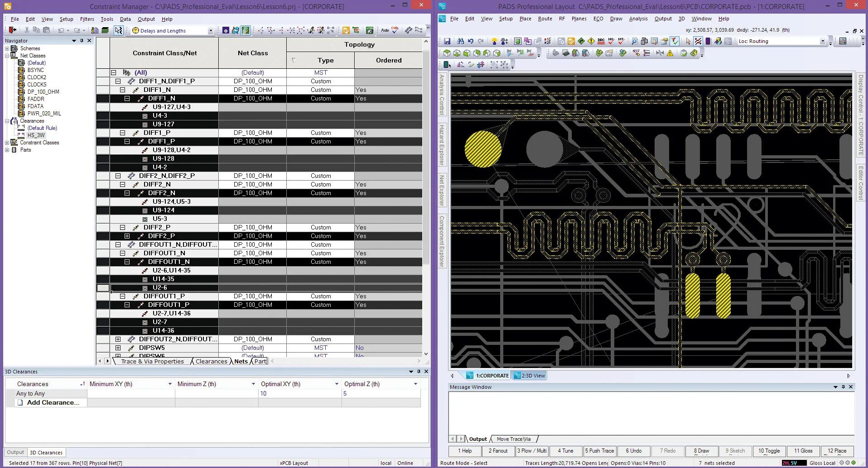Select DP_100_OHM net class in Navigator
Image resolution: width=868 pixels, height=468 pixels.
point(43,92)
